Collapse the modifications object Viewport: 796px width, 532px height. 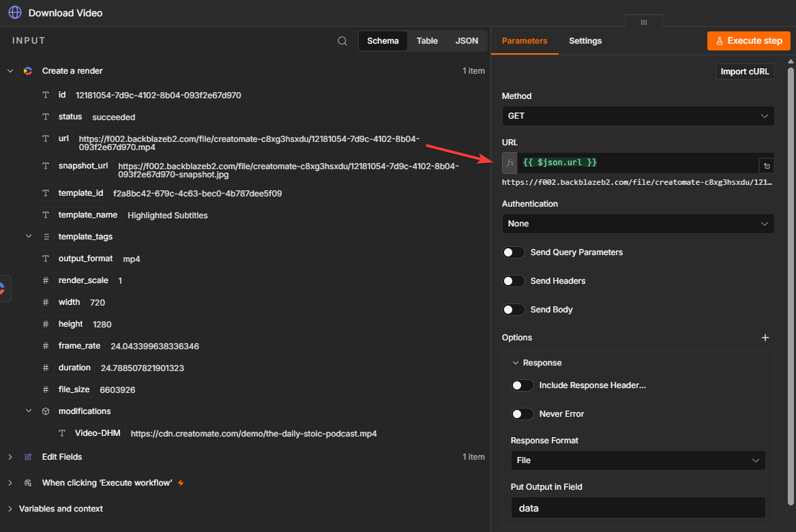pos(29,411)
